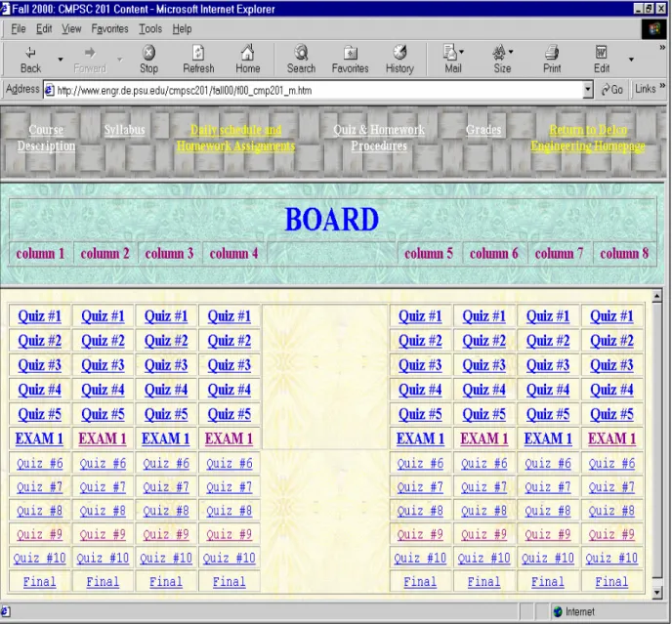The image size is (672, 624).
Task: Open Quiz #10 in column 5
Action: coord(420,558)
